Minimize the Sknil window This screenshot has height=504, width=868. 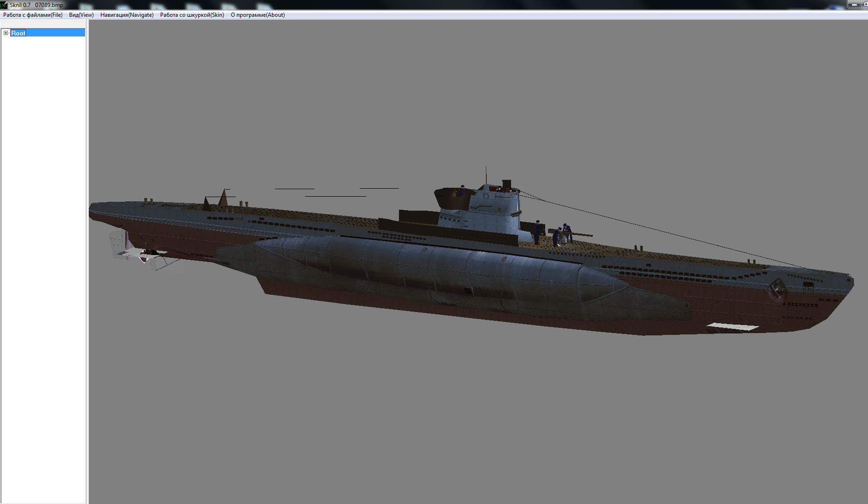tap(854, 5)
